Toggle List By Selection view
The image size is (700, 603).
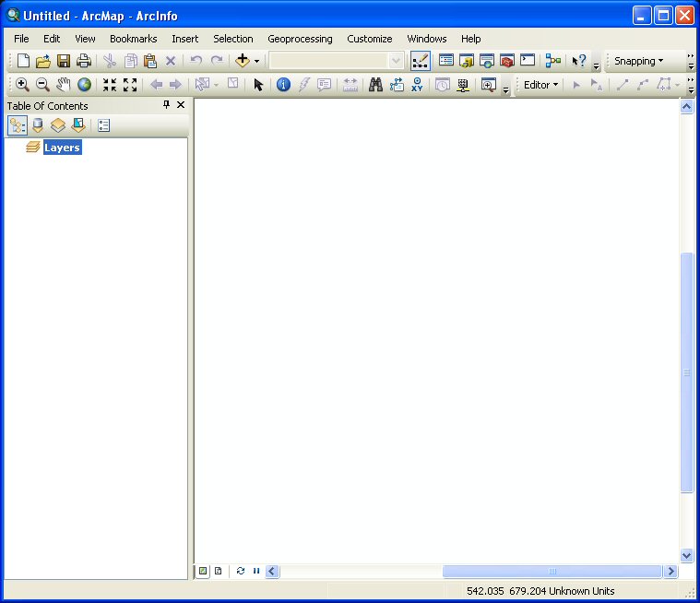[x=78, y=125]
